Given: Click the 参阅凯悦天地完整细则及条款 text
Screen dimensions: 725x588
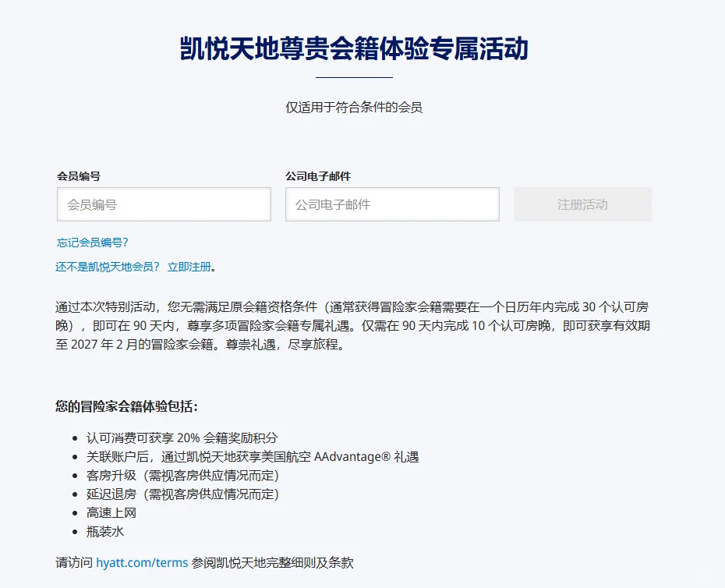Looking at the screenshot, I should pyautogui.click(x=272, y=562).
